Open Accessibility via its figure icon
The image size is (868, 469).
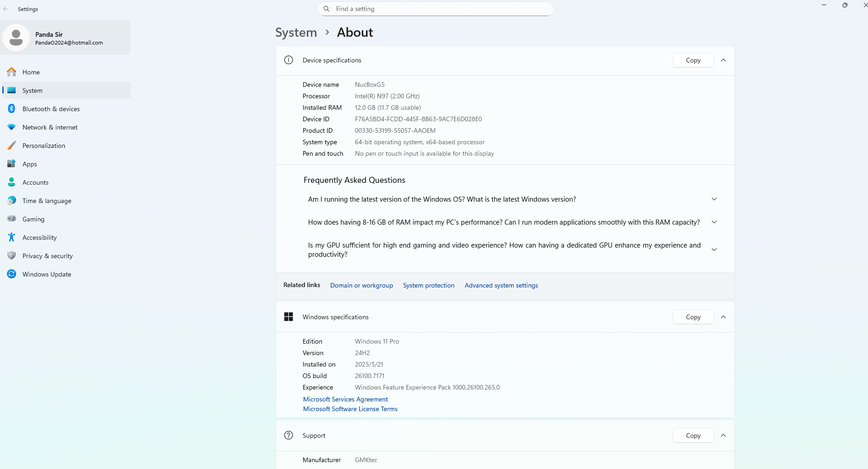(11, 237)
